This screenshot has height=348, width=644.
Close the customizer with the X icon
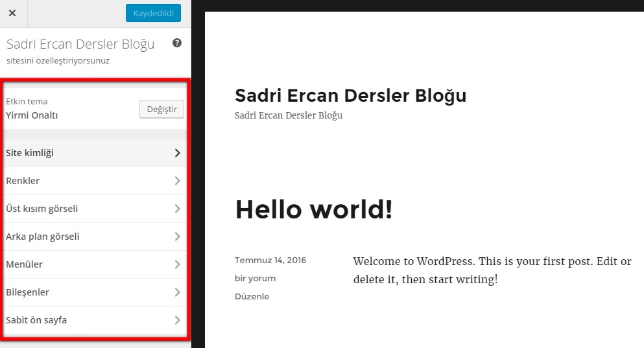coord(12,13)
